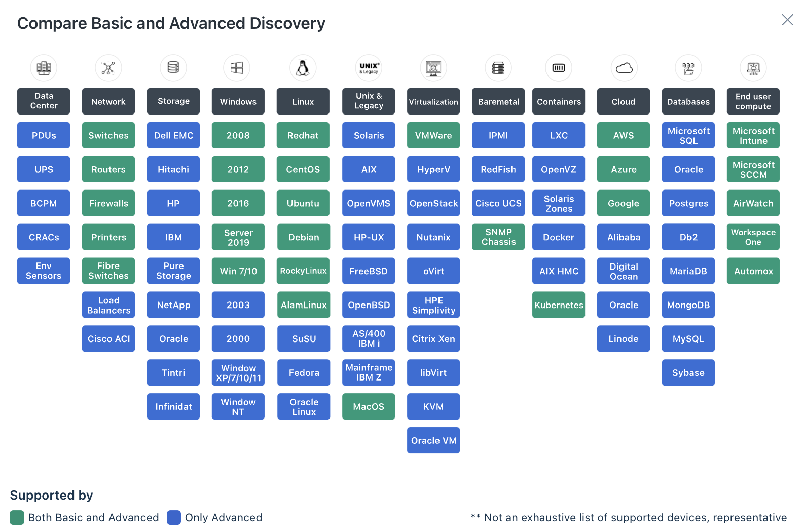Click the Window XP/7/10/11 tile

click(x=238, y=373)
